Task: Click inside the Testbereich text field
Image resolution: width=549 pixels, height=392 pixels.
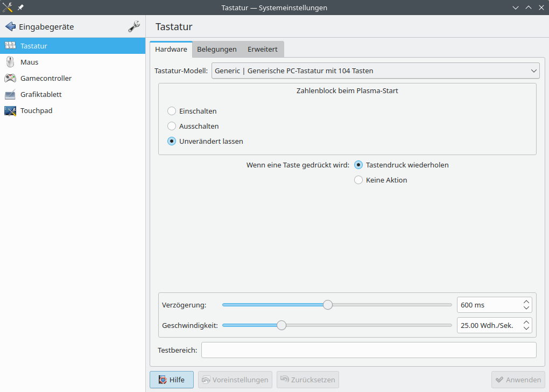Action: click(368, 350)
